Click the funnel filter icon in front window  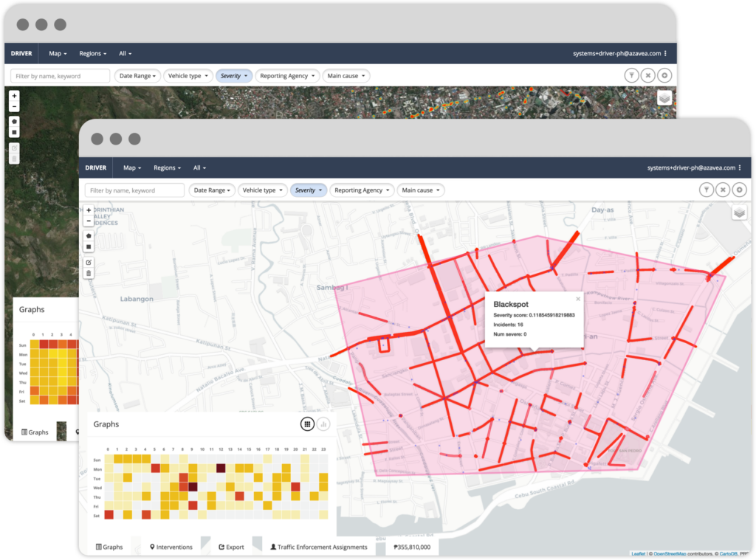coord(707,190)
